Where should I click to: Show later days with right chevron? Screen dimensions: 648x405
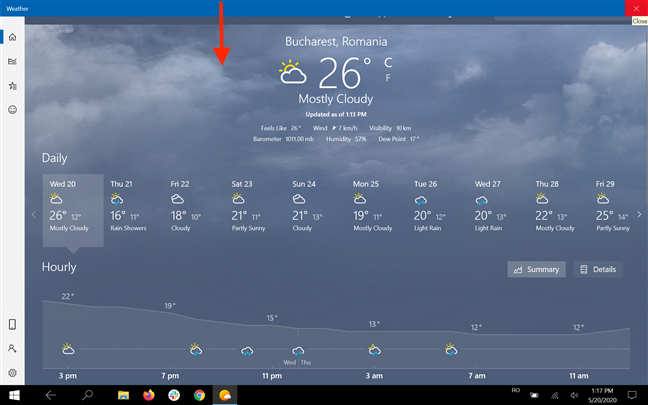(x=639, y=214)
